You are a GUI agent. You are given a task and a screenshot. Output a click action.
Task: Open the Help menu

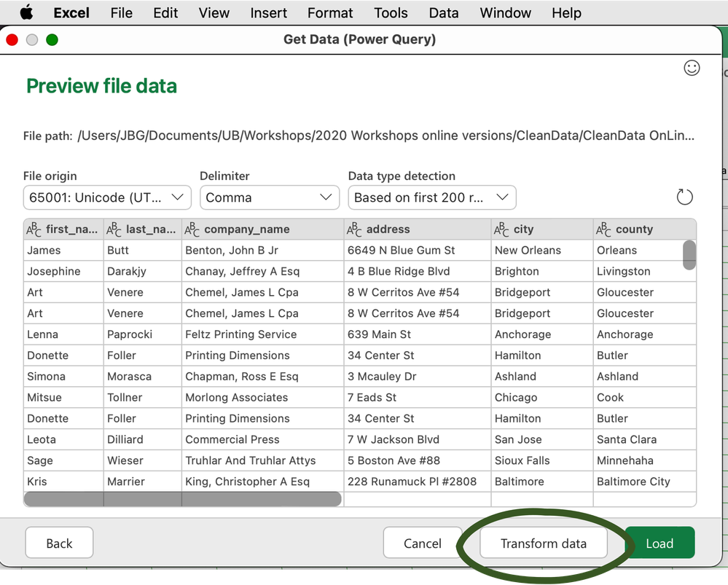coord(566,12)
